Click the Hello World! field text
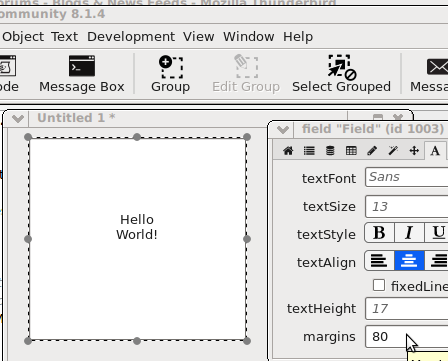The height and width of the screenshot is (361, 448). point(137,227)
